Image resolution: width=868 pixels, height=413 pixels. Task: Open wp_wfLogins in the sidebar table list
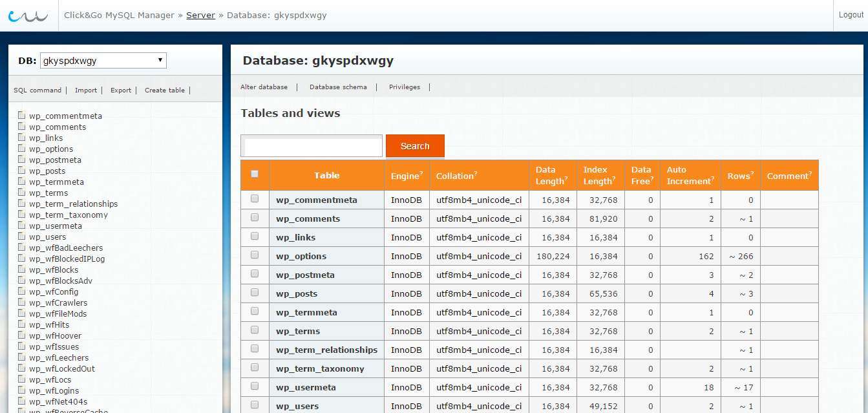tap(54, 390)
